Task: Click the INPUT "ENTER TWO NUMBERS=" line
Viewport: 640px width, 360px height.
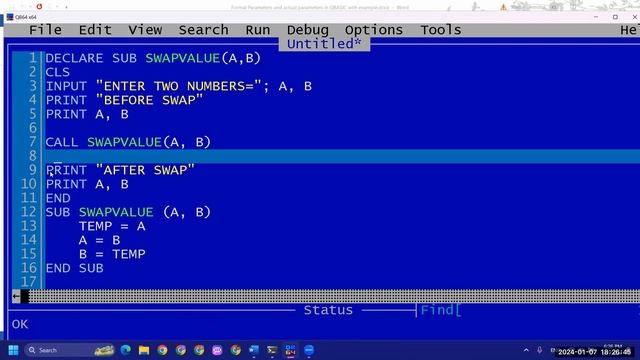Action: (178, 86)
